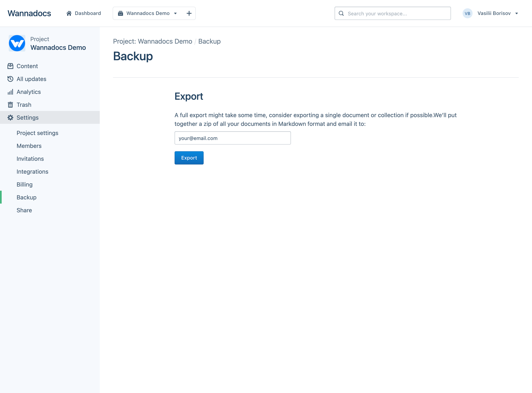
Task: Click the Content sidebar icon
Action: (10, 66)
